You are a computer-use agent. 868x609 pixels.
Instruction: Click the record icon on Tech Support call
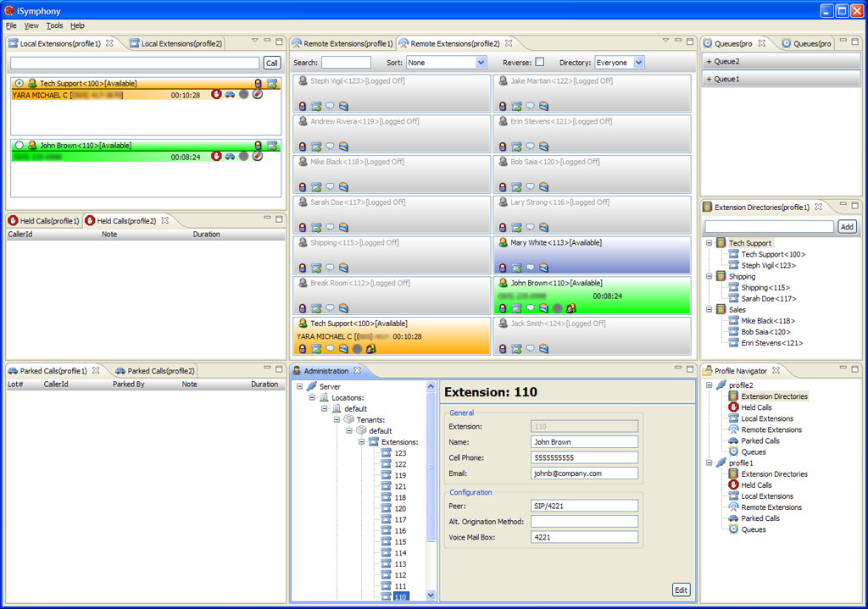(x=243, y=95)
